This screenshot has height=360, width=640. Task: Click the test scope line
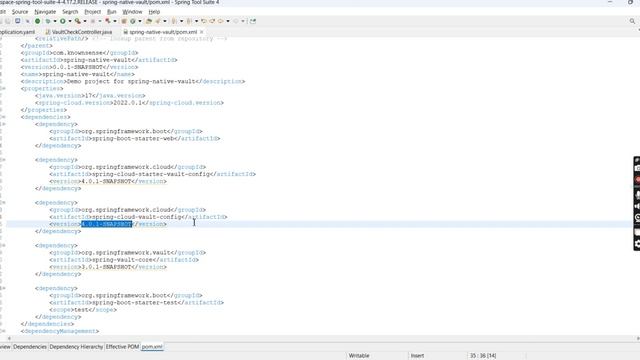coord(83,310)
